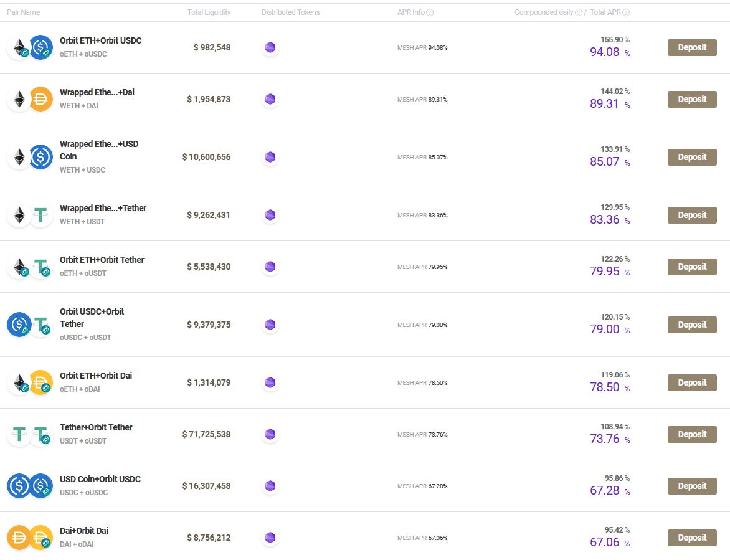Select the Dai+Orbit Dai pair name
The height and width of the screenshot is (560, 730).
[x=84, y=531]
